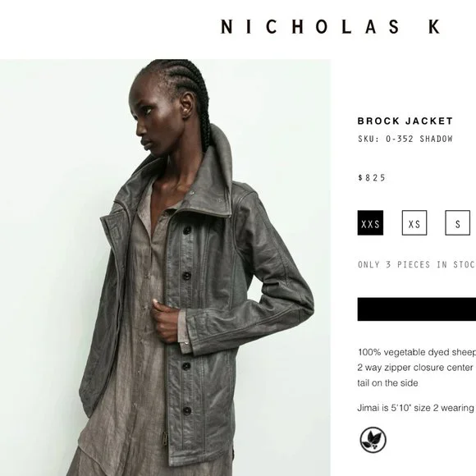This screenshot has width=476, height=476.
Task: Click the '100% vegetable dyed' description line
Action: pyautogui.click(x=417, y=352)
